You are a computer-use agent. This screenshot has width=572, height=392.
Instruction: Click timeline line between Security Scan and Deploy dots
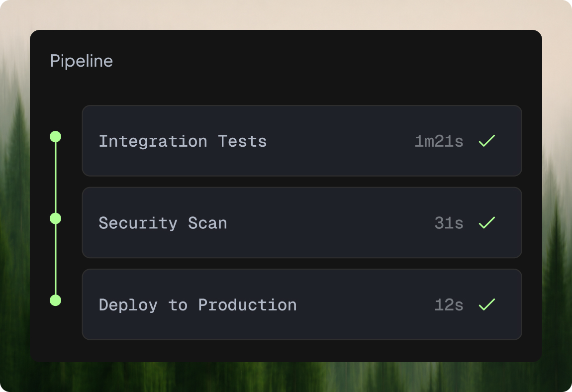click(x=55, y=260)
